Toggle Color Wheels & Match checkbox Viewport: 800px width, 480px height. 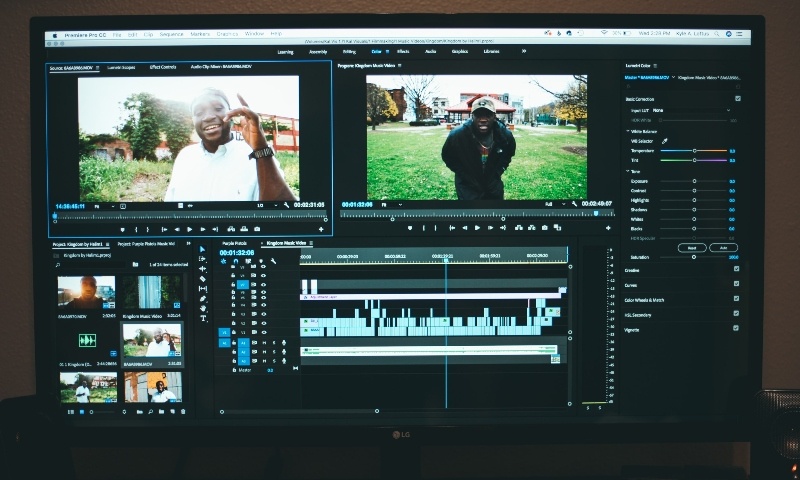click(x=736, y=298)
